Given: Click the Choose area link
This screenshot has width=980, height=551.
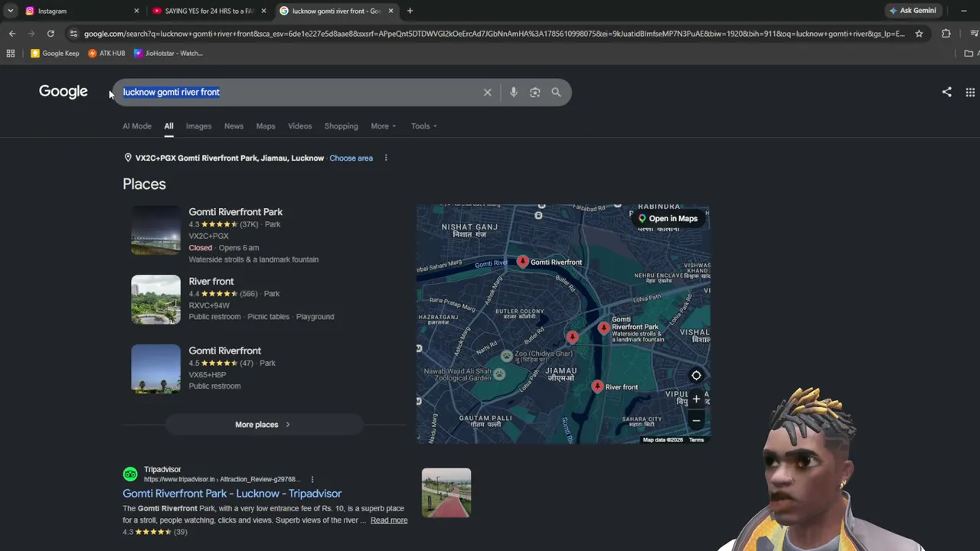Looking at the screenshot, I should pos(351,158).
